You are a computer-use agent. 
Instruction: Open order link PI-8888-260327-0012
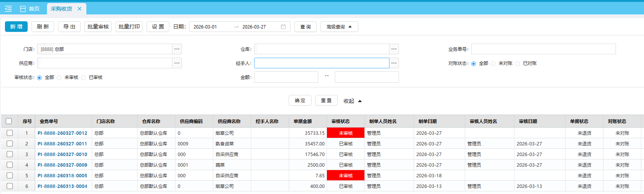(x=63, y=133)
